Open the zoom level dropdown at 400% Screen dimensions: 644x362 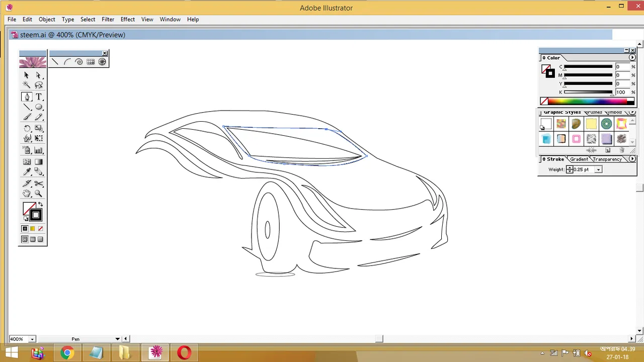point(32,339)
